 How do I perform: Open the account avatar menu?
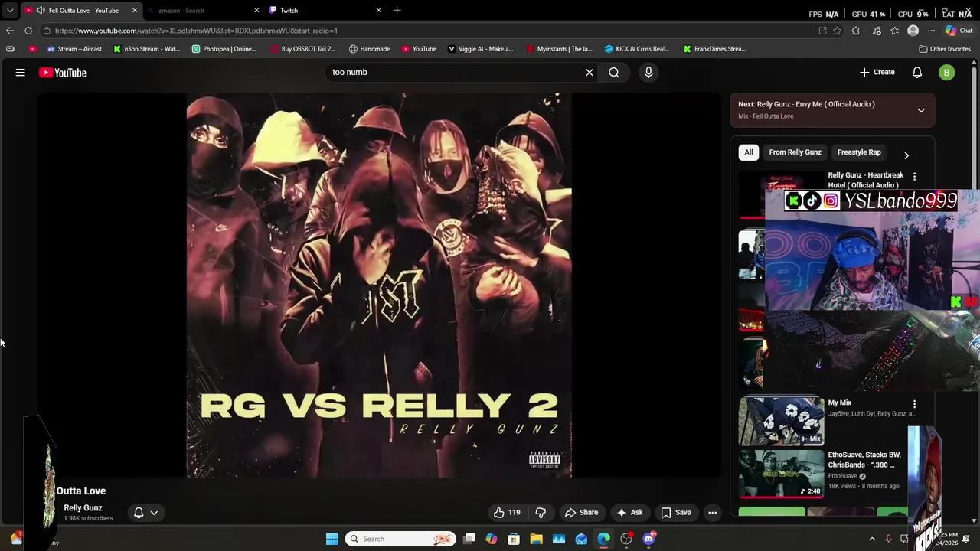click(947, 73)
